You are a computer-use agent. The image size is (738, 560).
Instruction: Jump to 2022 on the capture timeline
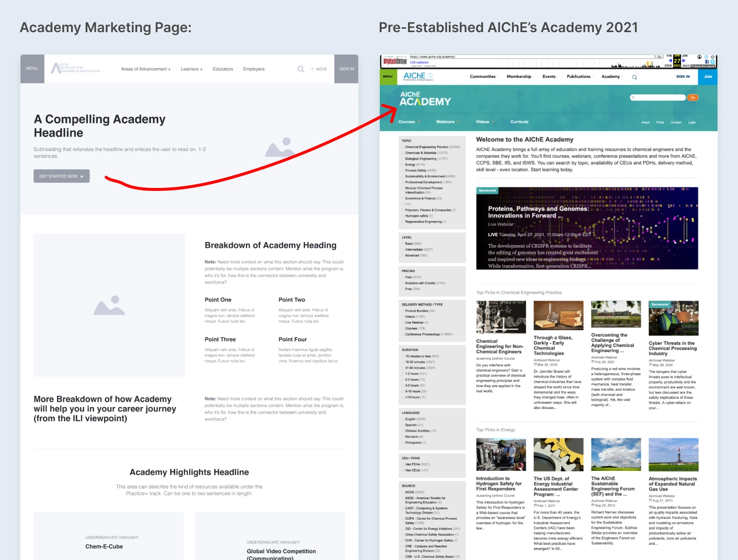[x=686, y=66]
